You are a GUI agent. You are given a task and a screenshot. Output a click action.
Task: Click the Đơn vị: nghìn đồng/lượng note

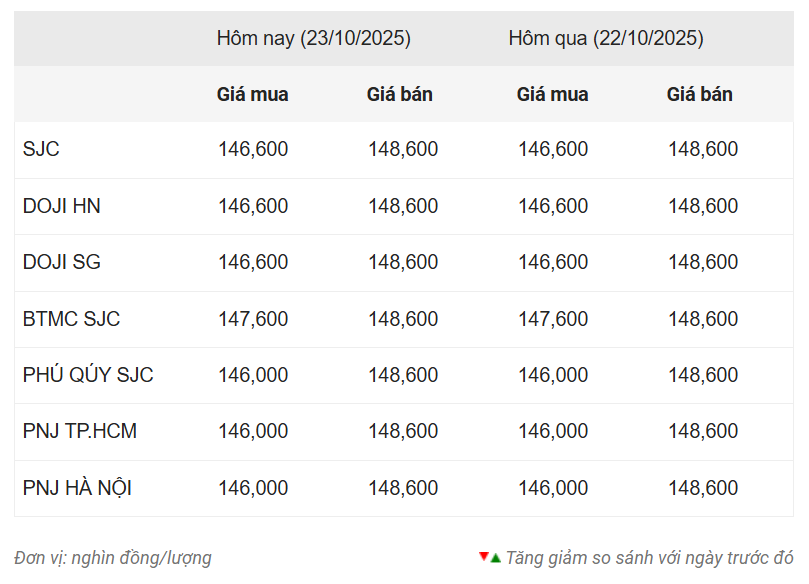(113, 558)
